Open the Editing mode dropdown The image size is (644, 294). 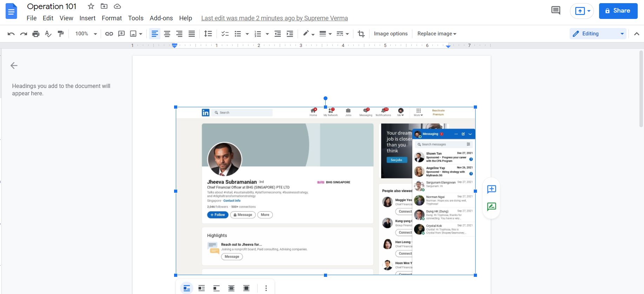point(598,34)
